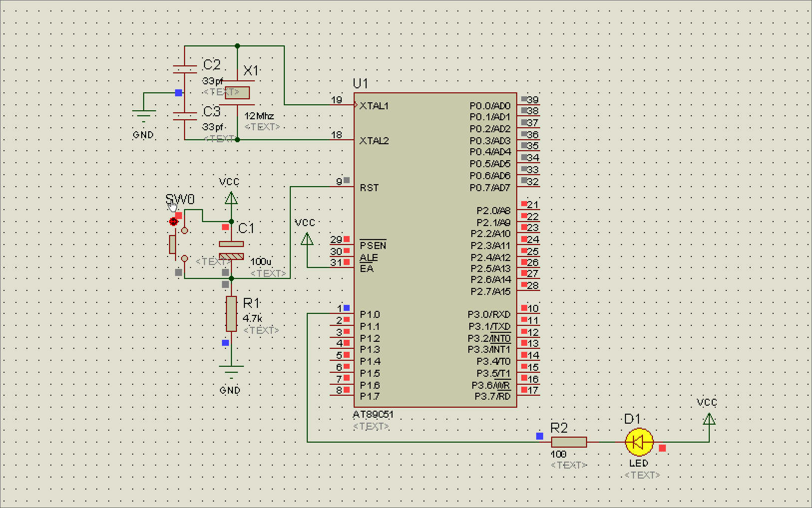Click the 4.7k resistor value text

click(x=252, y=318)
